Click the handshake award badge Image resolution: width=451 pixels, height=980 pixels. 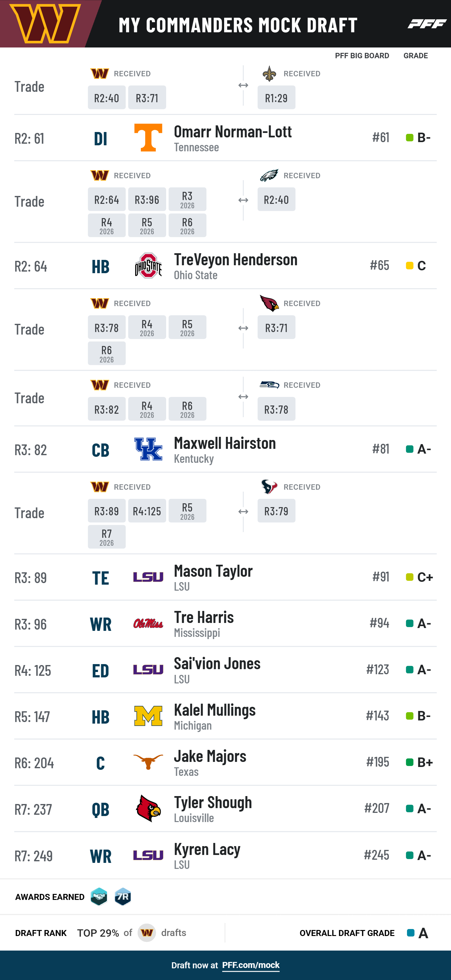pos(99,897)
